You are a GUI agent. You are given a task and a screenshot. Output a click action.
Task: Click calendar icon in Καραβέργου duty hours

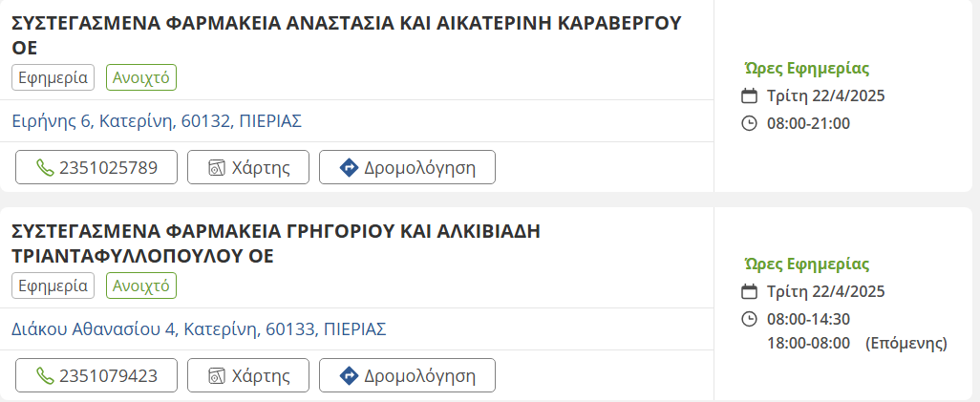pos(750,95)
